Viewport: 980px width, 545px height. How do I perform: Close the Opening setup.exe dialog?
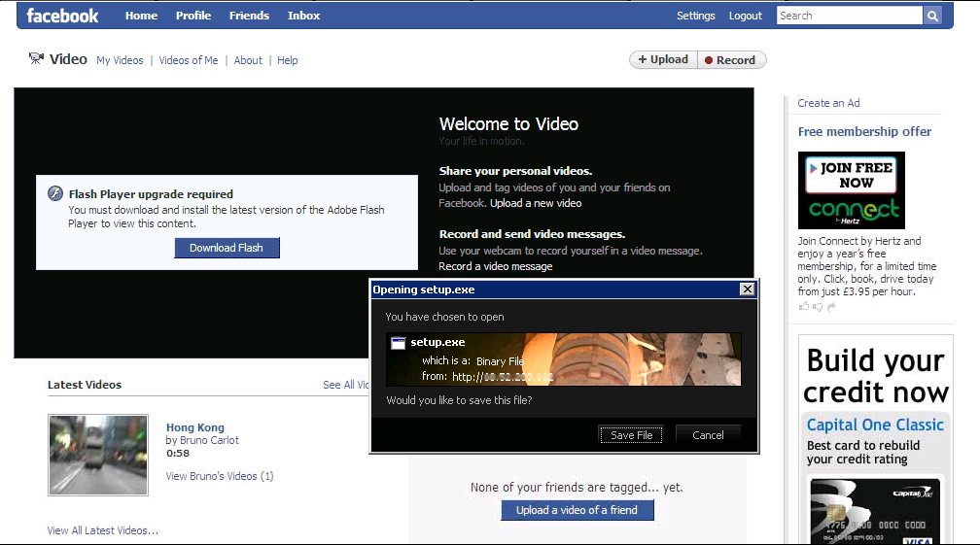click(x=747, y=290)
